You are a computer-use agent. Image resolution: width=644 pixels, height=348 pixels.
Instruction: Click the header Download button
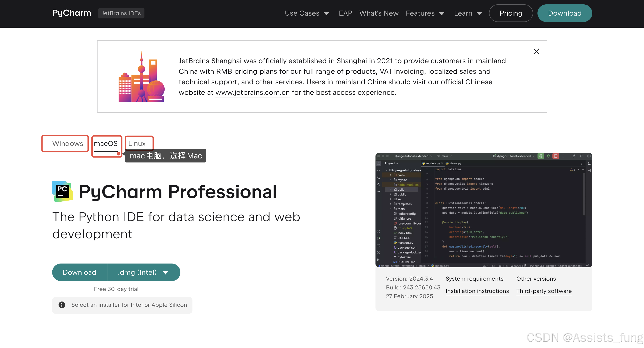[564, 13]
